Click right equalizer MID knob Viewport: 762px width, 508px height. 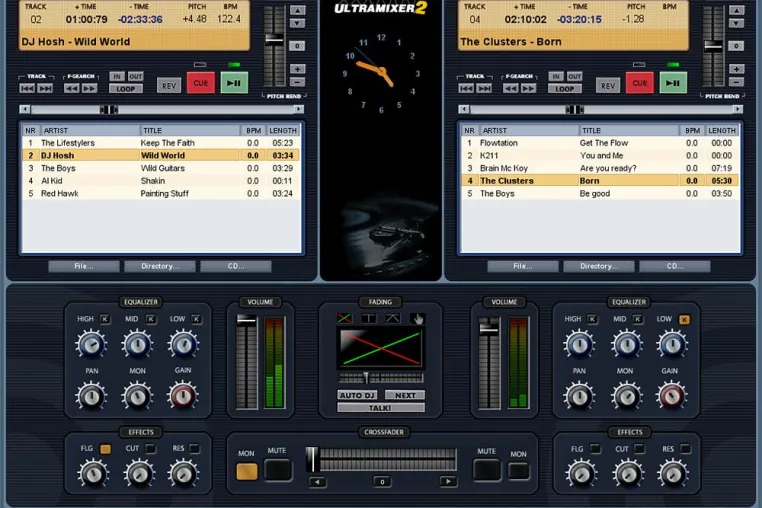tap(626, 345)
